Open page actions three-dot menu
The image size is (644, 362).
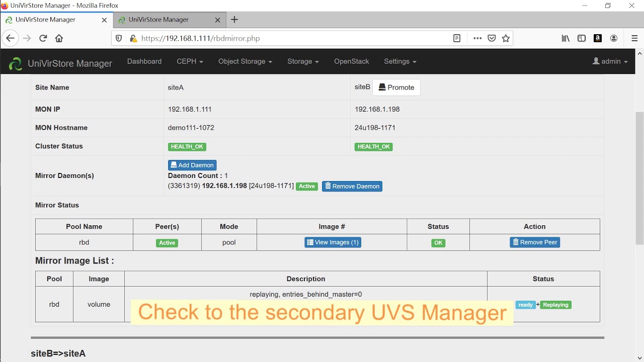pos(477,38)
